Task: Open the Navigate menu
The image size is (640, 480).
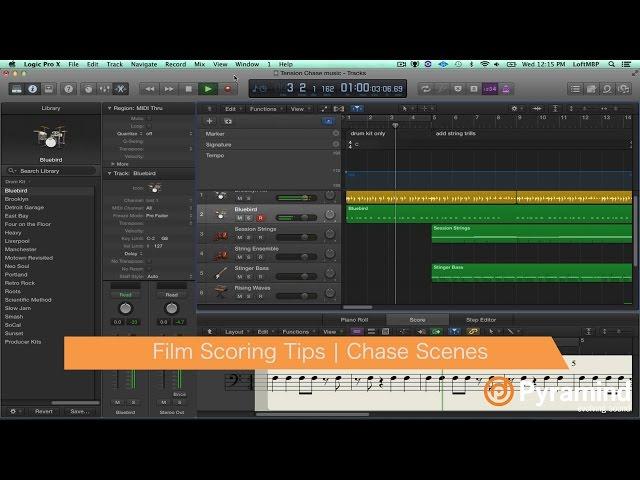Action: [144, 64]
